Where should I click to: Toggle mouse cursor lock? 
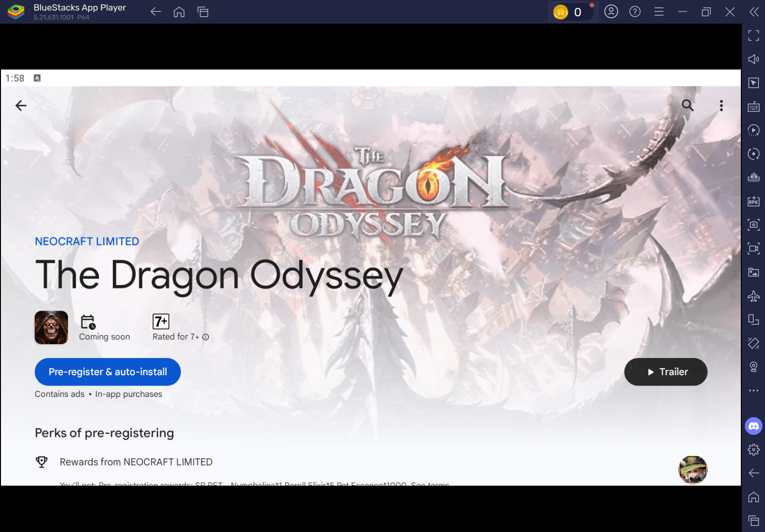pos(753,83)
